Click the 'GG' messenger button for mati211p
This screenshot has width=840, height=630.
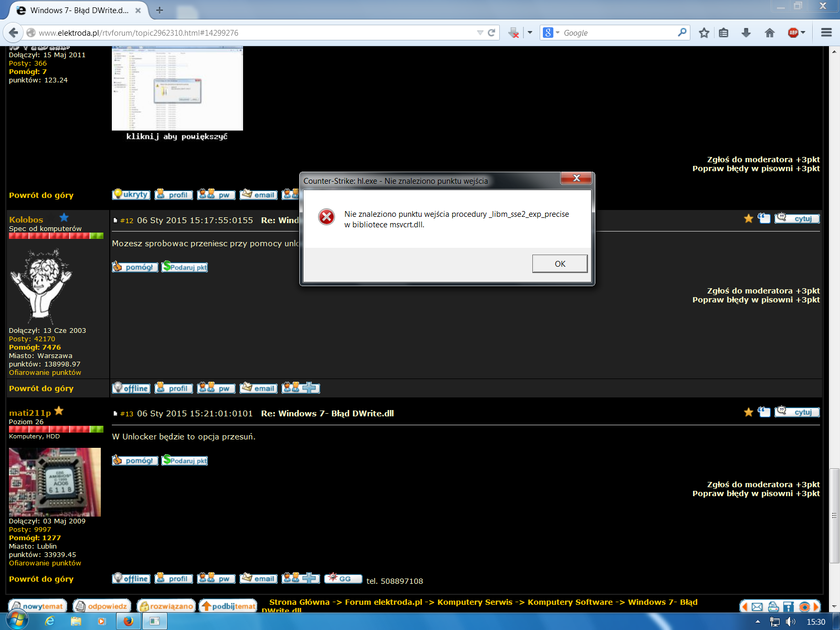pyautogui.click(x=343, y=579)
